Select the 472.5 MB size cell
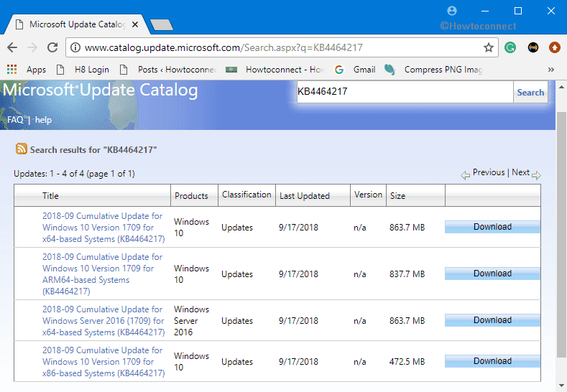Viewport: 567px width, 392px height. tap(407, 361)
